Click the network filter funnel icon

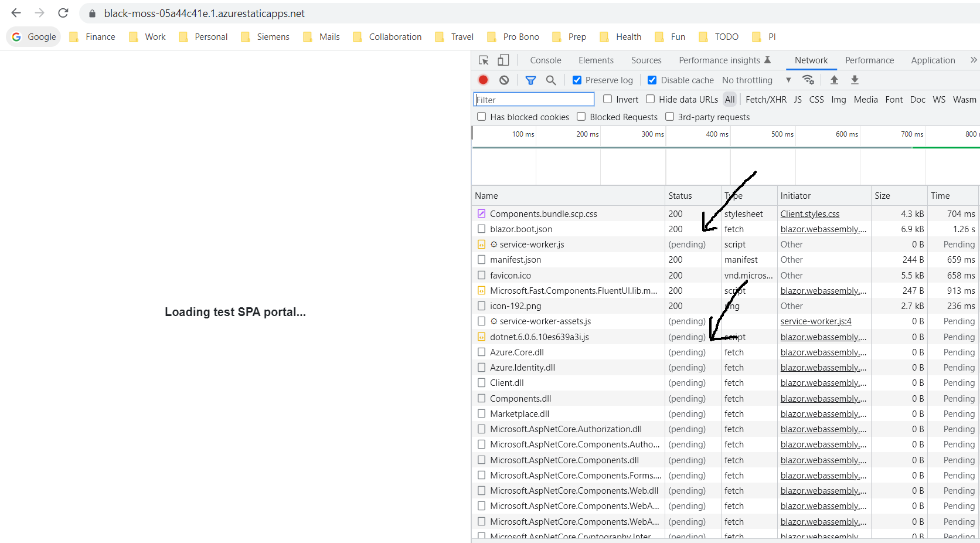click(530, 80)
